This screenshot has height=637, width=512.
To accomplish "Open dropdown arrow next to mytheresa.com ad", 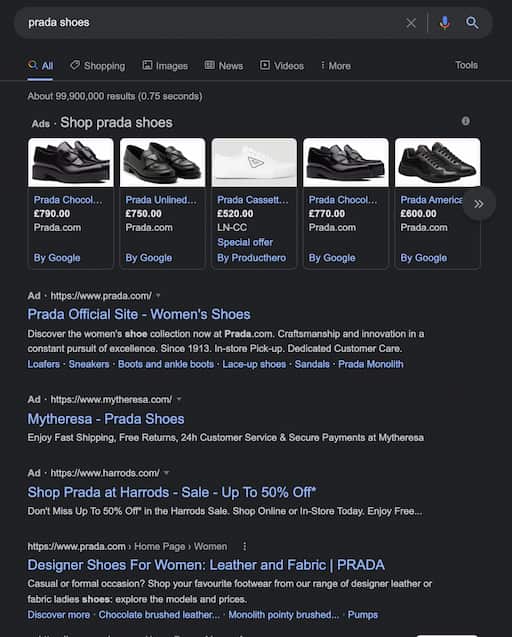I will (x=179, y=399).
